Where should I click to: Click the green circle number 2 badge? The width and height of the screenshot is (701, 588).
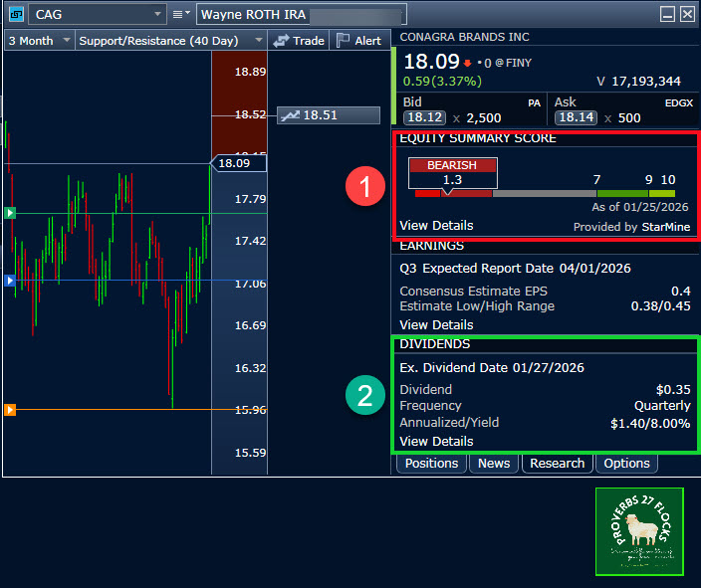pos(363,397)
